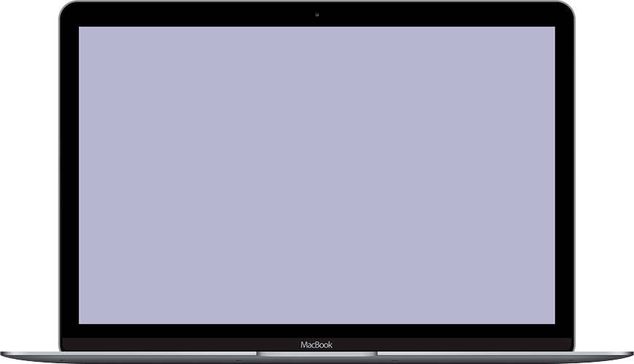This screenshot has width=634, height=364.
Task: Click the MacBook label below the screen
Action: [x=316, y=344]
